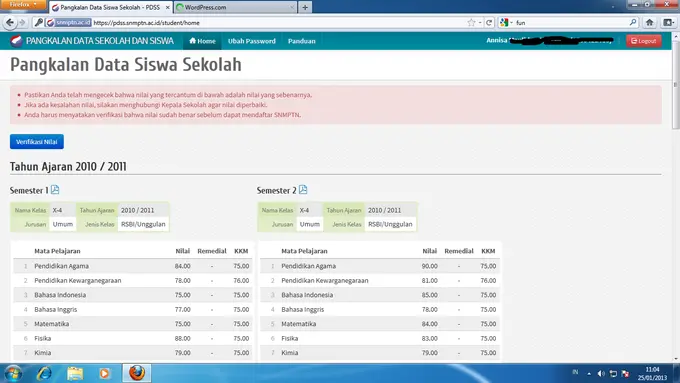This screenshot has width=680, height=383.
Task: Click Semester 2 KKM column header
Action: point(488,251)
